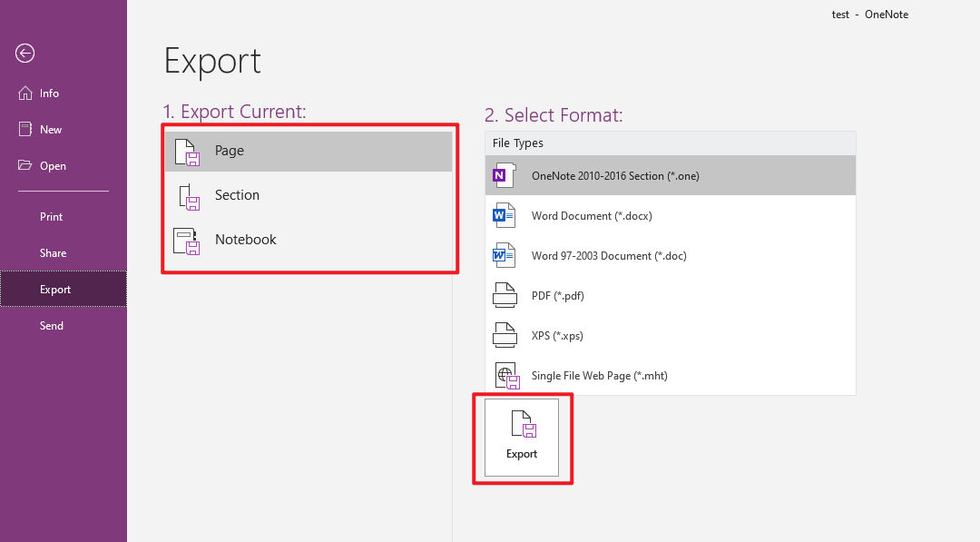Click the Export button below the format list

(x=522, y=438)
